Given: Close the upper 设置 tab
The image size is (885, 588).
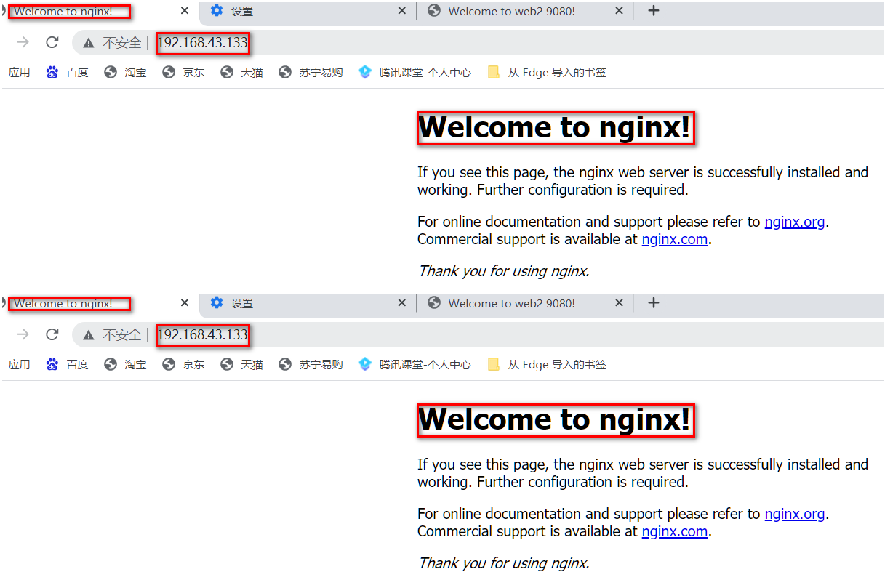Looking at the screenshot, I should click(x=402, y=11).
